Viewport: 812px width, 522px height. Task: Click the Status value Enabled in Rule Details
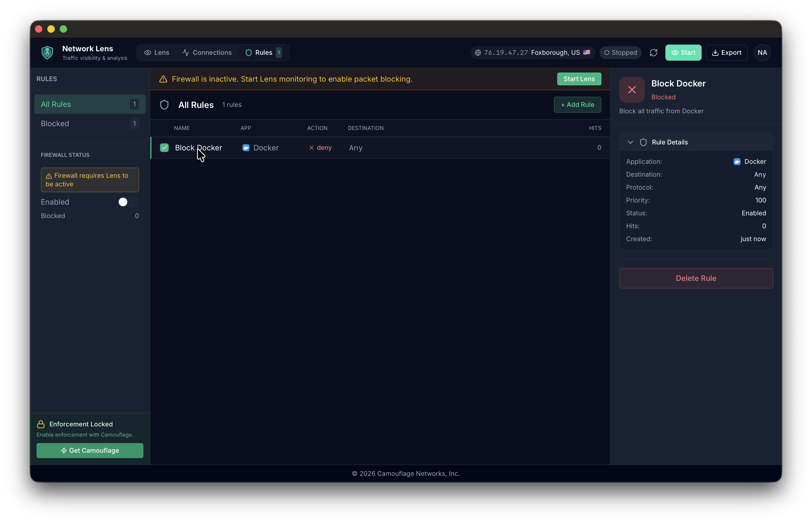point(754,213)
